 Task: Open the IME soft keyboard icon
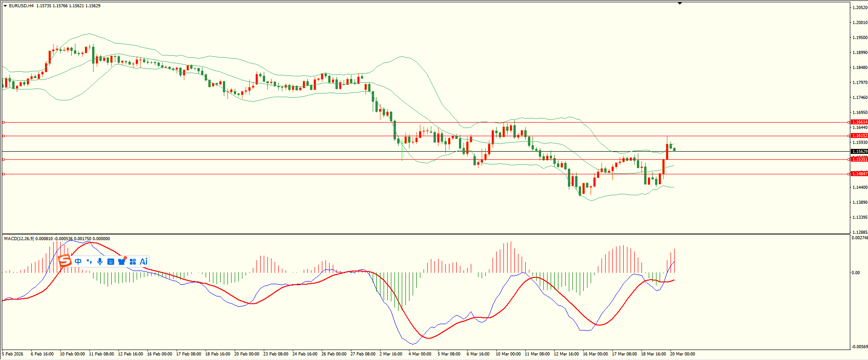tap(111, 261)
